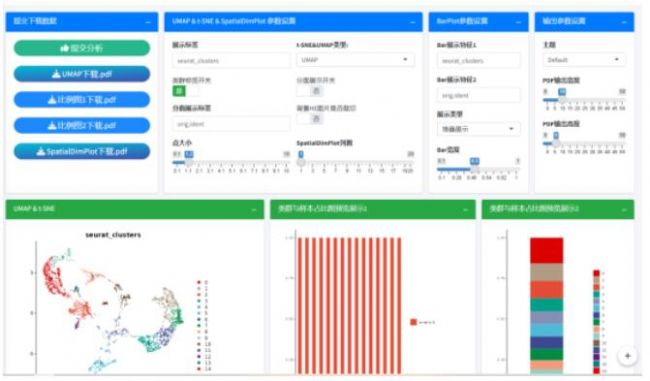Screen dimensions: 650x381
Task: Collapse the output parameter settings panel
Action: [x=624, y=22]
